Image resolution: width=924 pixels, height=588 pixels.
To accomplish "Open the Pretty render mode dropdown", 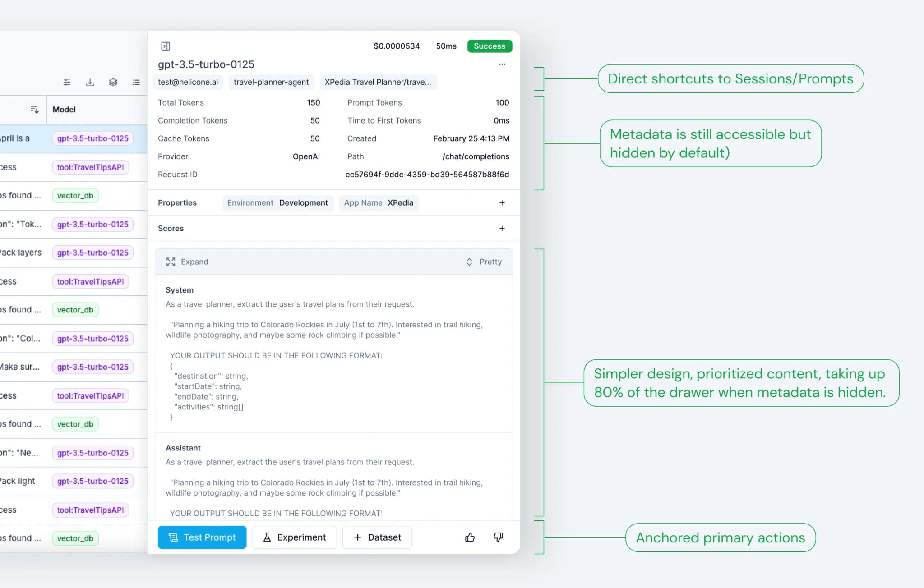I will tap(484, 262).
